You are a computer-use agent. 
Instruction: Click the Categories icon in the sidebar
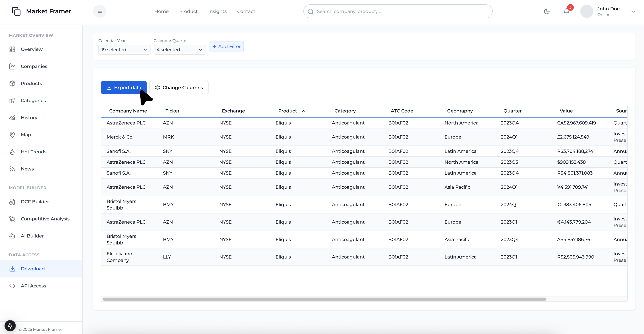pyautogui.click(x=12, y=100)
